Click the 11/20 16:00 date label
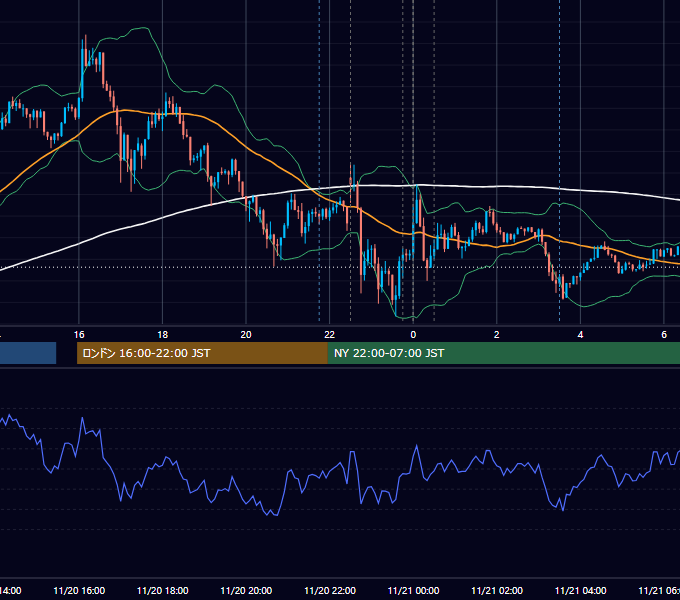 click(79, 590)
